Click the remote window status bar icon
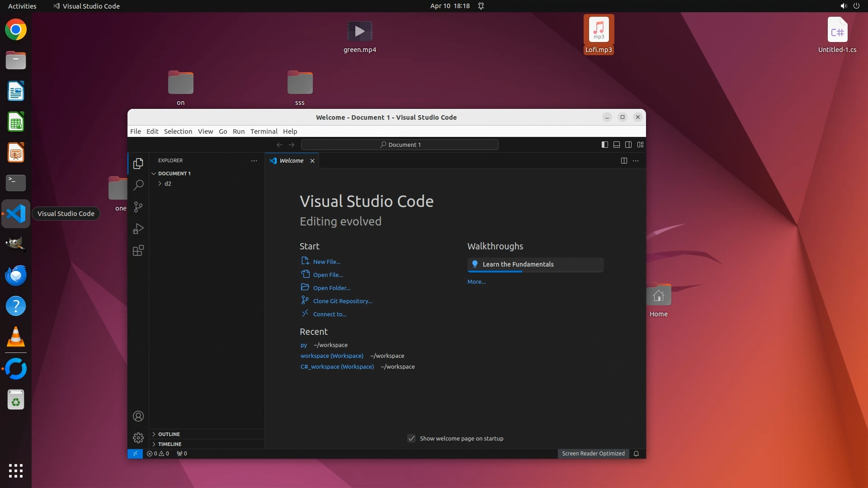Image resolution: width=868 pixels, height=488 pixels. click(135, 454)
